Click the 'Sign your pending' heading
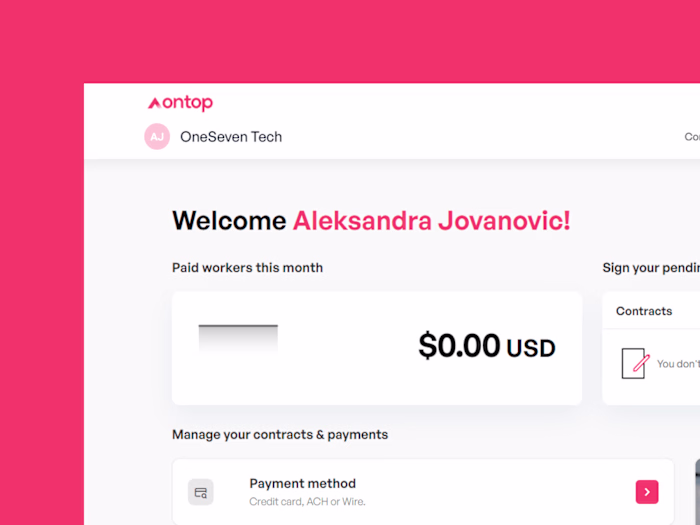Screen dimensions: 700x525 click(650, 268)
